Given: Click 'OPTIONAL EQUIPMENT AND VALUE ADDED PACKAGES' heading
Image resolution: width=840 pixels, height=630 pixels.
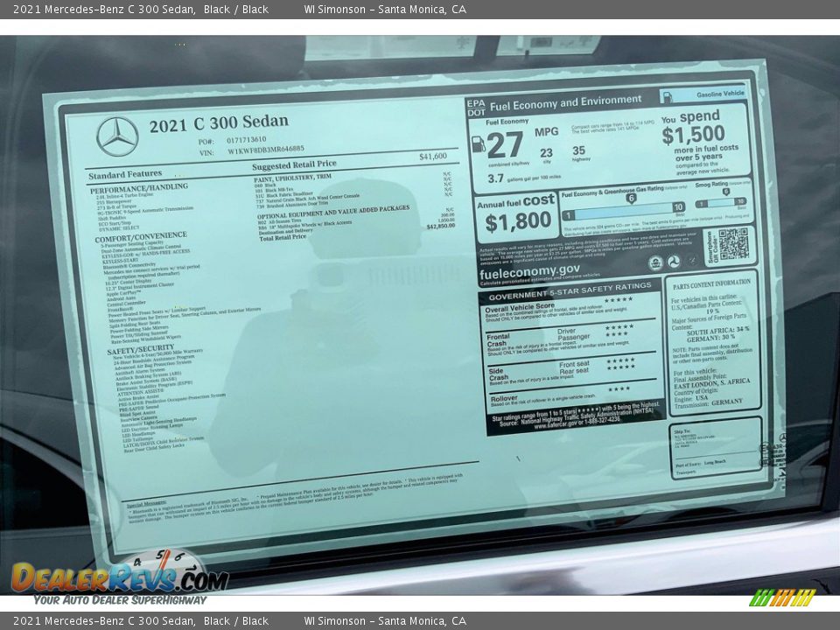Looking at the screenshot, I should click(333, 212).
